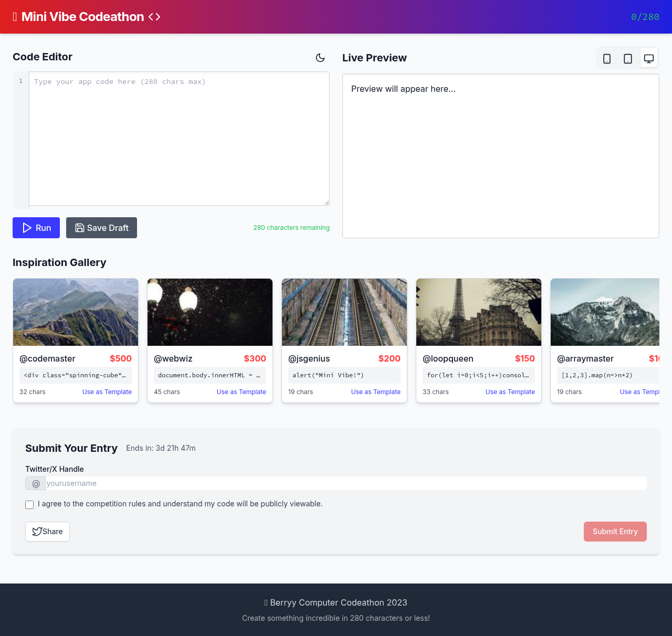
Task: Use @codemaster's spinning-cube snippet as template
Action: coord(107,392)
